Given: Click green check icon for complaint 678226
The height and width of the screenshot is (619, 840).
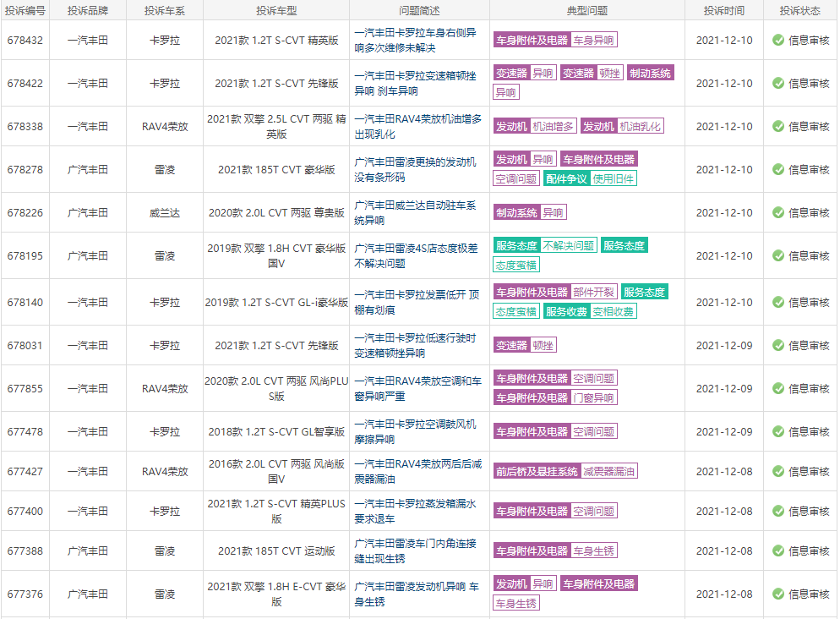Looking at the screenshot, I should [777, 213].
